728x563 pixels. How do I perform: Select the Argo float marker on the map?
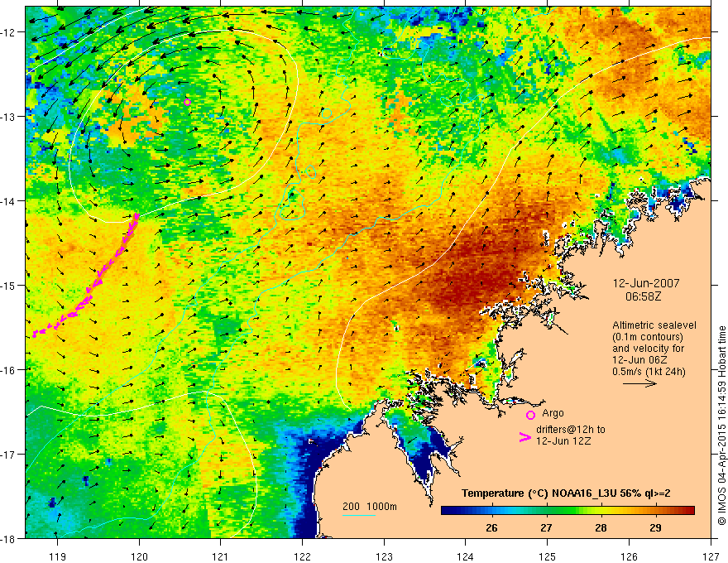point(187,102)
